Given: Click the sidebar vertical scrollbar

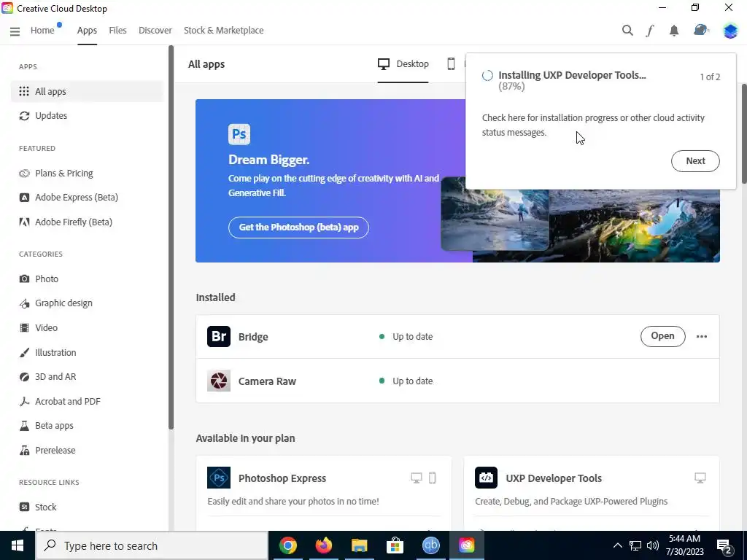Looking at the screenshot, I should 171,237.
